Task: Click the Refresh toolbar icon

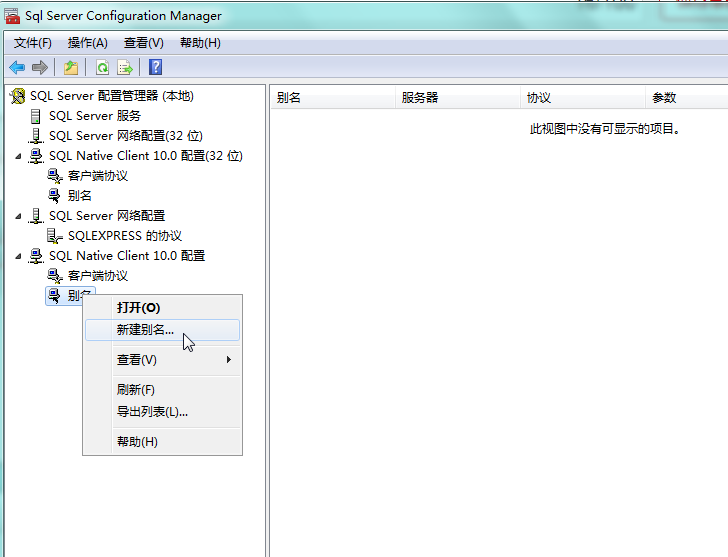Action: pos(102,68)
